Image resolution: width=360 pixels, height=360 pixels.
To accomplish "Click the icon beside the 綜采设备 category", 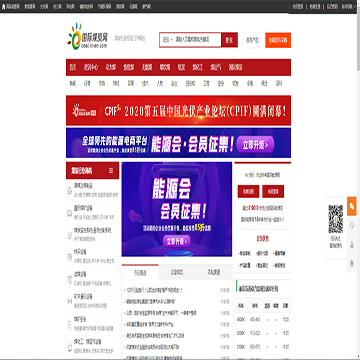I will (x=70, y=256).
